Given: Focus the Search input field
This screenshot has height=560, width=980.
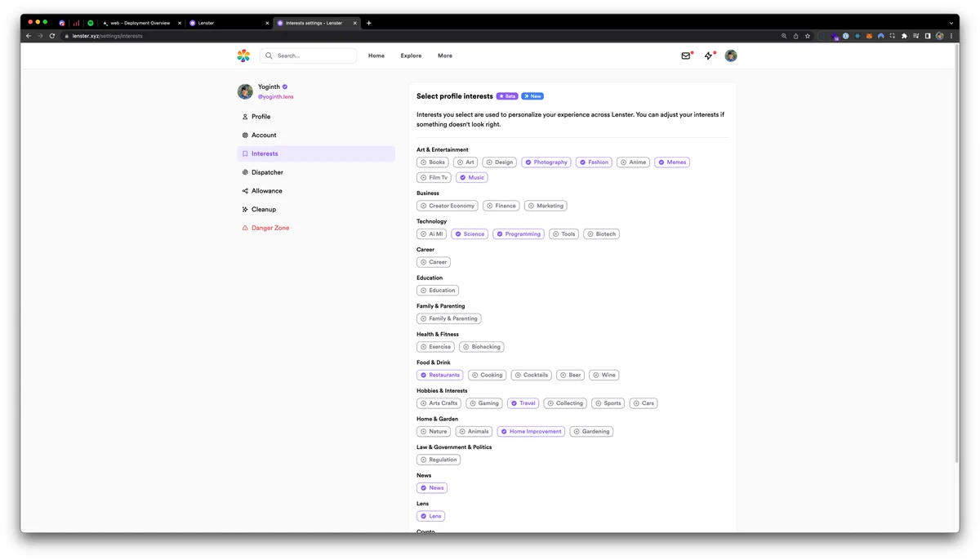Looking at the screenshot, I should coord(308,56).
